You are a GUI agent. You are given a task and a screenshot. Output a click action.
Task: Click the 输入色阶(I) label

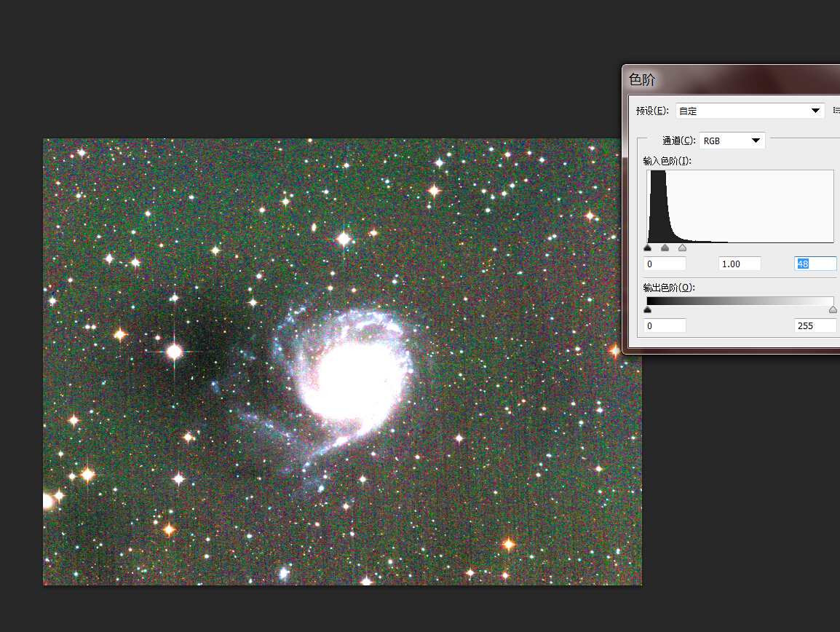tap(667, 161)
